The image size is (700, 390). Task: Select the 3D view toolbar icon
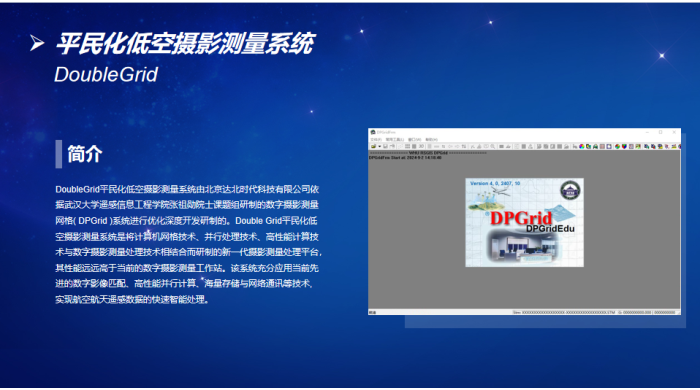(421, 146)
